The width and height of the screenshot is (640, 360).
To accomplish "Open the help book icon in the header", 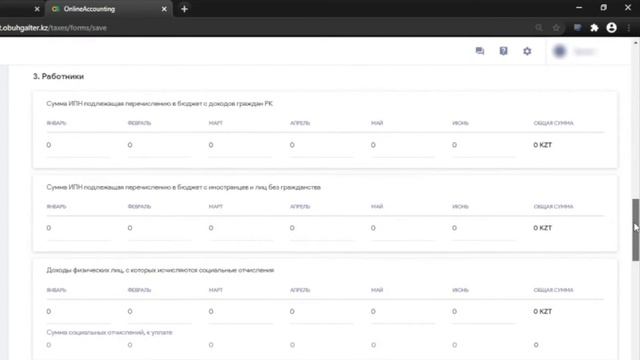I will pos(504,51).
